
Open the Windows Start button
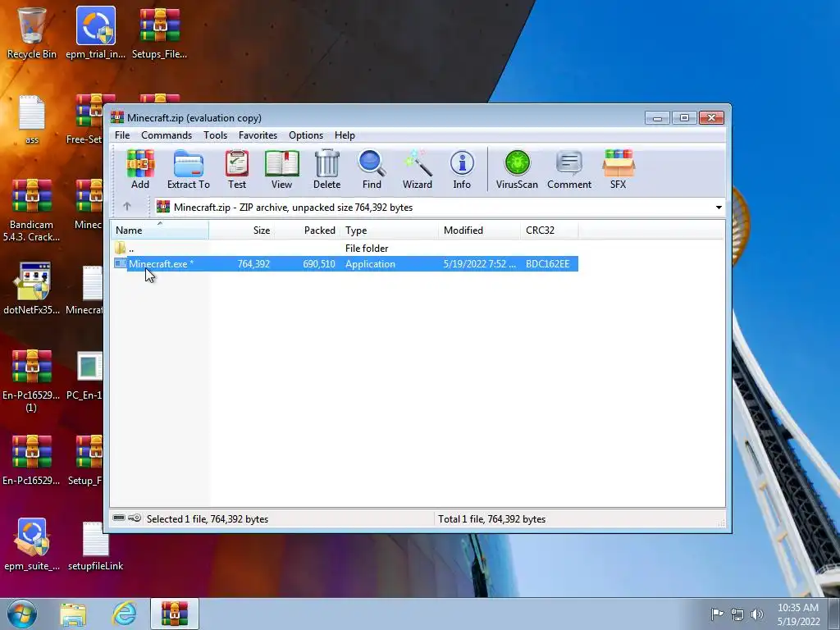click(22, 614)
